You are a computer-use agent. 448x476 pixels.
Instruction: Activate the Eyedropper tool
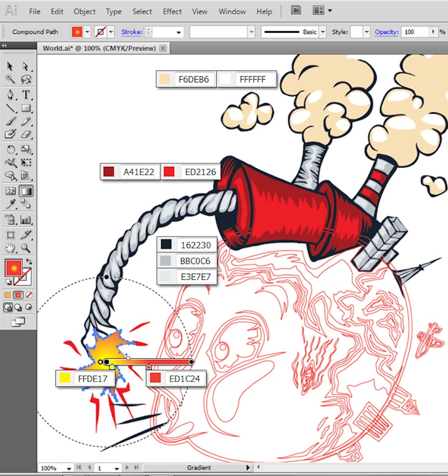click(10, 204)
